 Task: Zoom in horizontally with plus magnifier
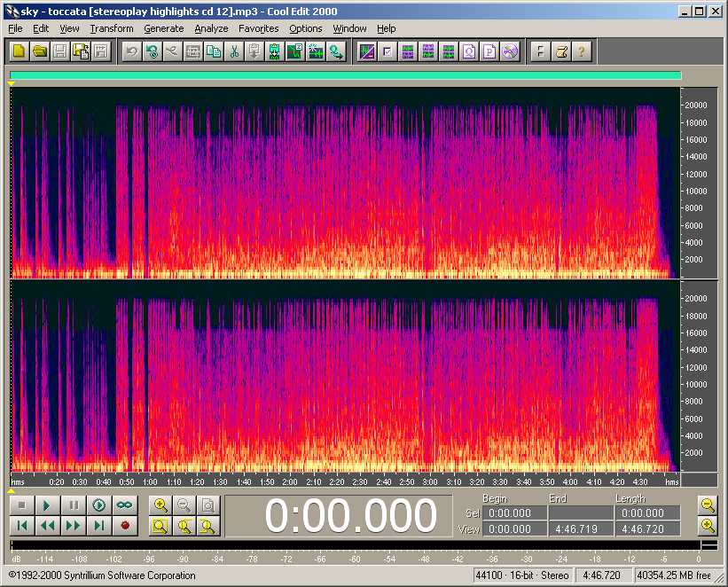(160, 505)
